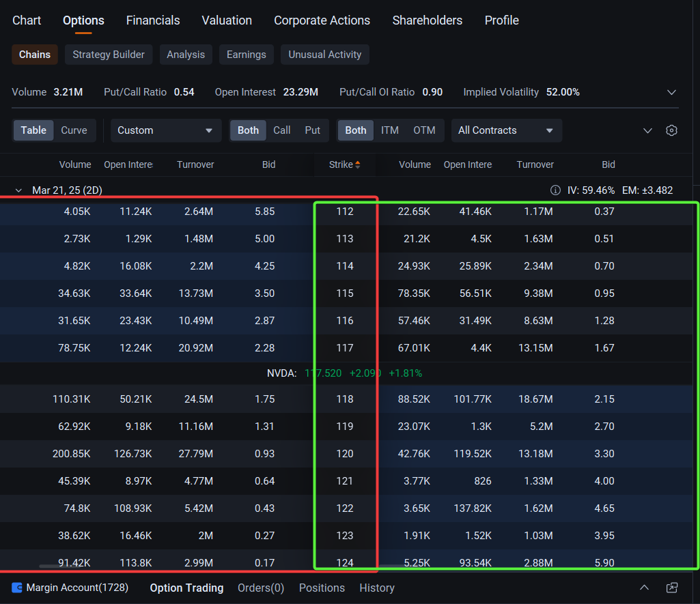Click the Implied Volatility 52.00% value
The height and width of the screenshot is (604, 700).
pyautogui.click(x=563, y=92)
